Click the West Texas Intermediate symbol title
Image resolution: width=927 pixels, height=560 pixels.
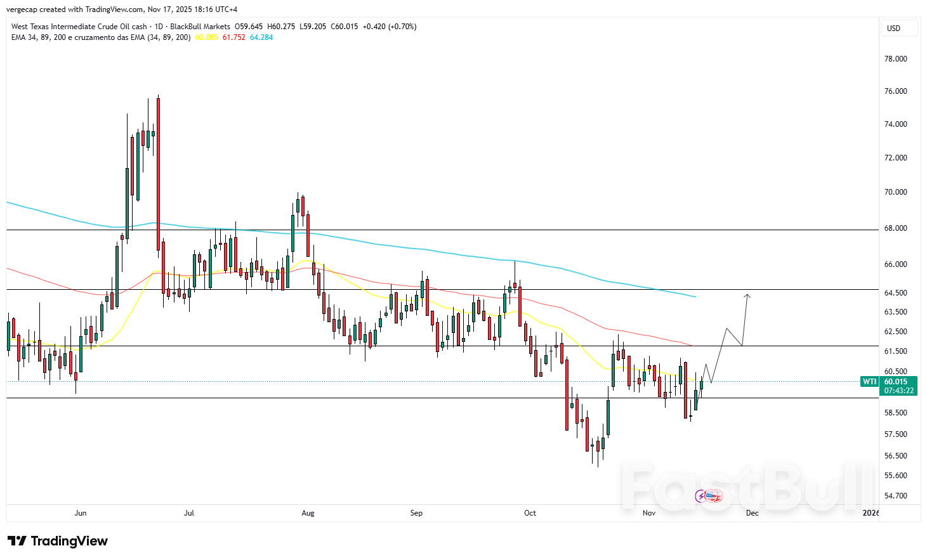[x=79, y=27]
